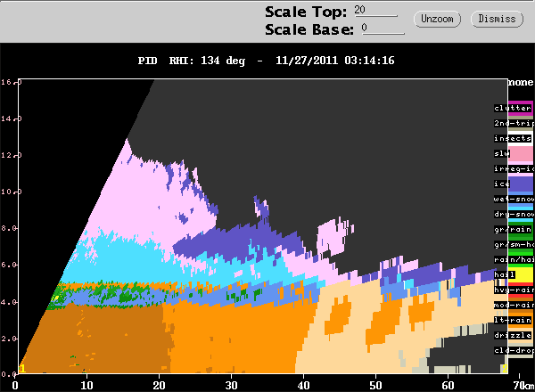Click the '12.0' height axis label

11,155
